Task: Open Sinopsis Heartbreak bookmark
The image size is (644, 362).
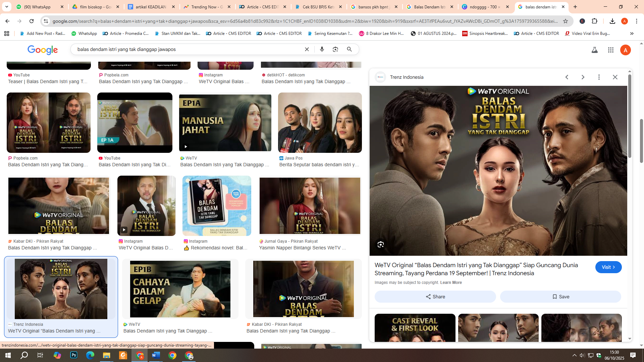Action: click(485, 34)
